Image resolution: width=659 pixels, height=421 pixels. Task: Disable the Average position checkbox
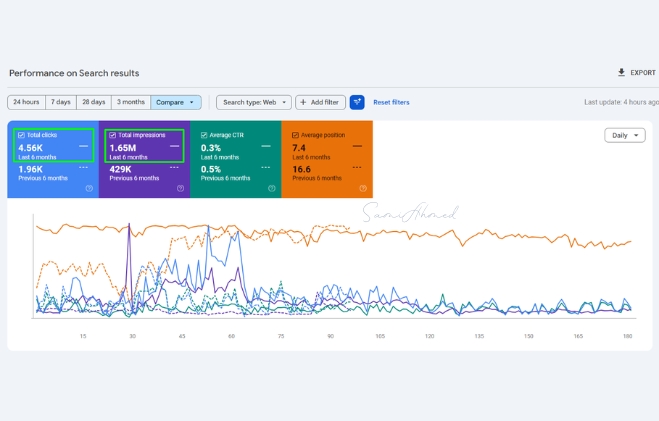(295, 135)
